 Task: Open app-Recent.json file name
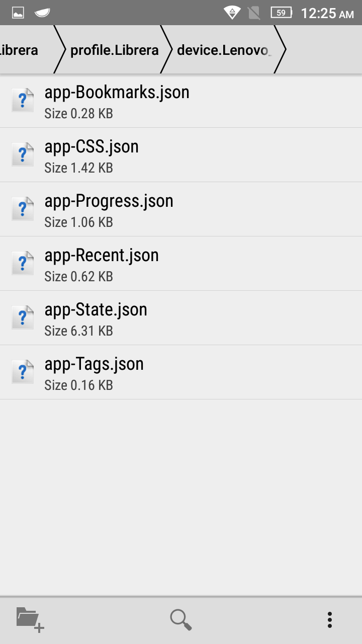(x=102, y=256)
